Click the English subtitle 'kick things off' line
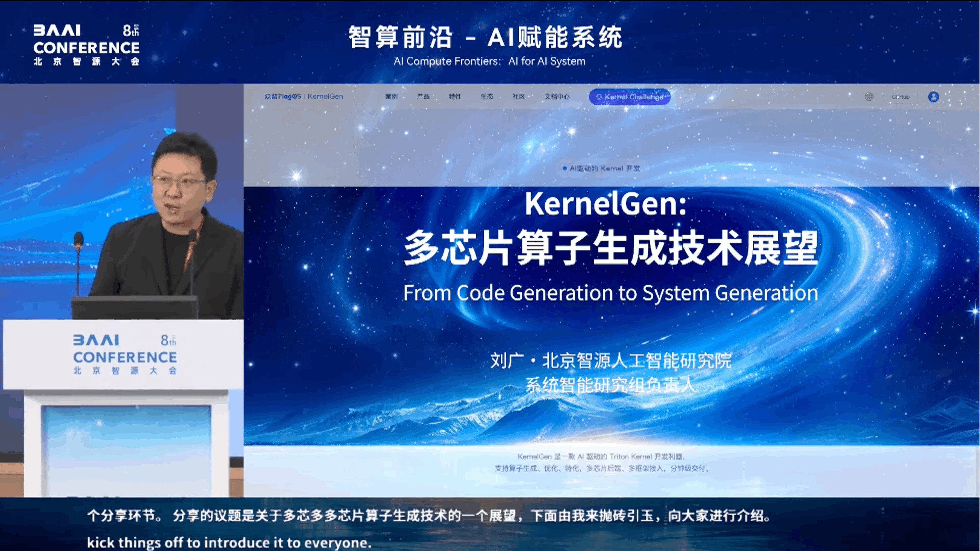The image size is (980, 551). point(229,543)
